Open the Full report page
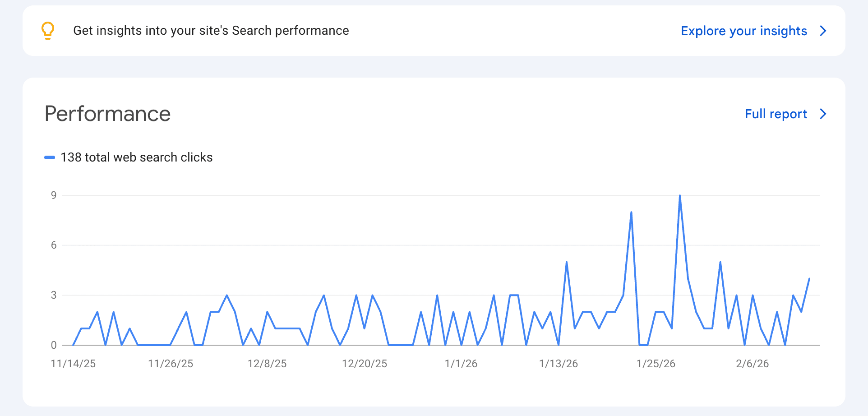The width and height of the screenshot is (868, 416). (776, 114)
